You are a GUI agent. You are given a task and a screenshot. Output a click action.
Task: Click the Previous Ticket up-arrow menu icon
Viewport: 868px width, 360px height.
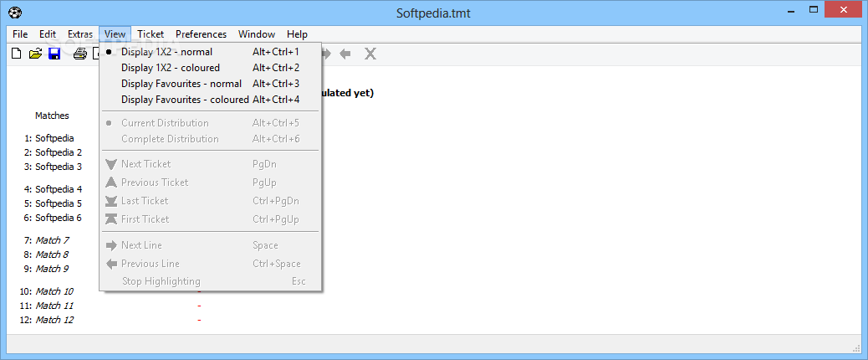[x=111, y=183]
